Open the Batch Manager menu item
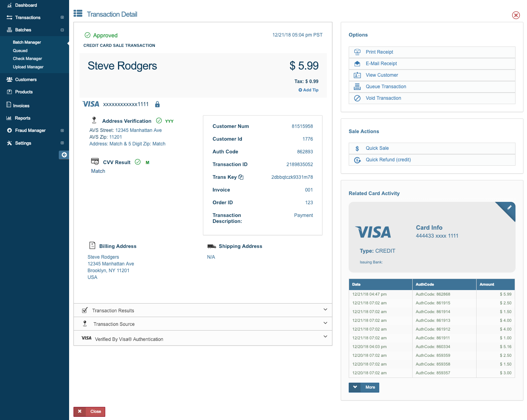This screenshot has height=420, width=527. 27,42
